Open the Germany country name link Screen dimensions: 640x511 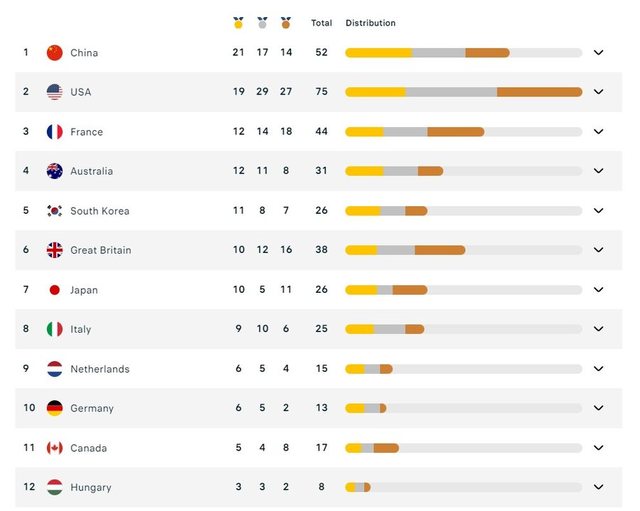pos(92,408)
